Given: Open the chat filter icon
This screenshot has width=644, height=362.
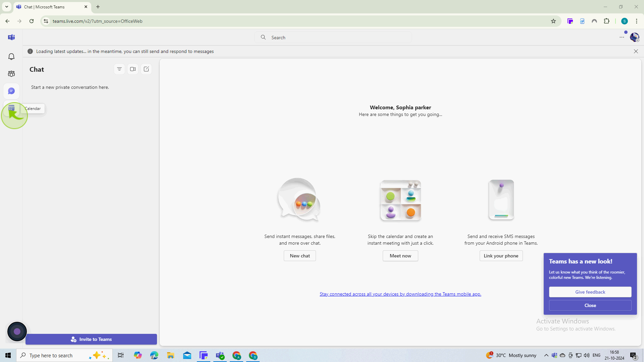Looking at the screenshot, I should pyautogui.click(x=119, y=69).
